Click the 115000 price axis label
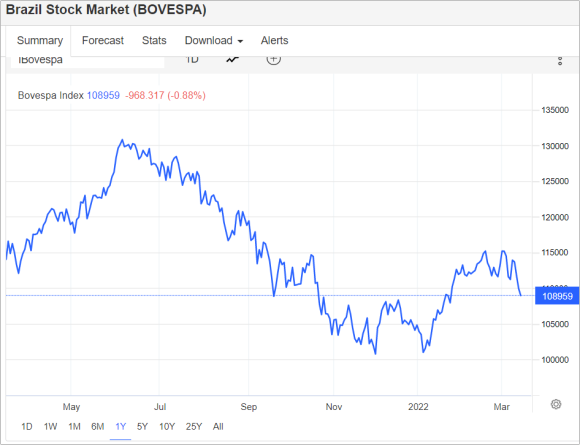 [555, 252]
